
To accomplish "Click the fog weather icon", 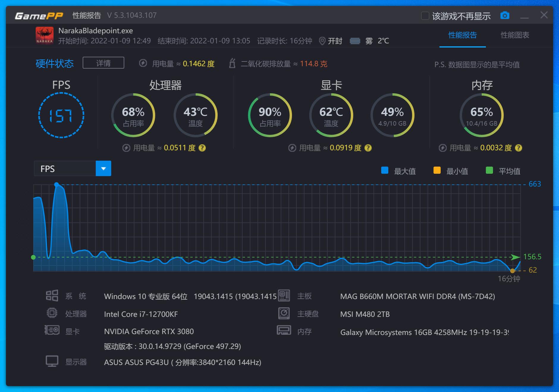I will point(355,41).
